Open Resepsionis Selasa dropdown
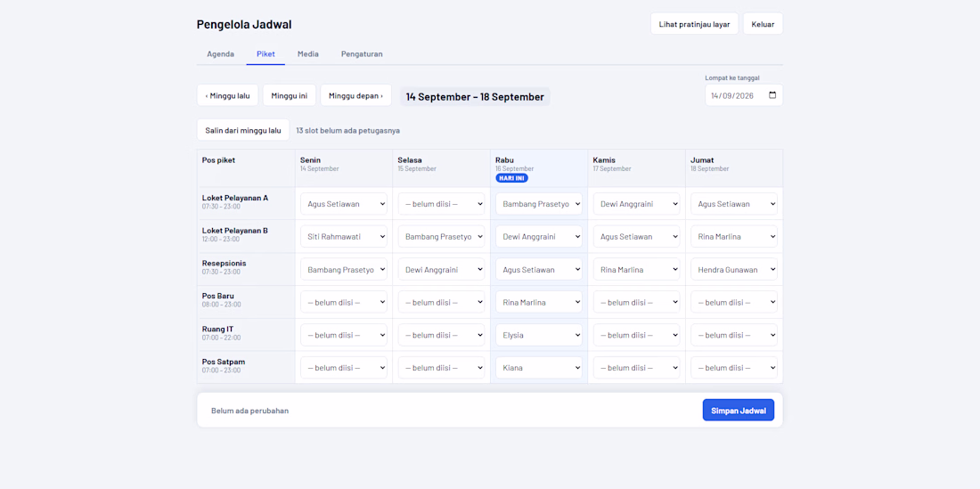The width and height of the screenshot is (980, 489). (x=441, y=269)
